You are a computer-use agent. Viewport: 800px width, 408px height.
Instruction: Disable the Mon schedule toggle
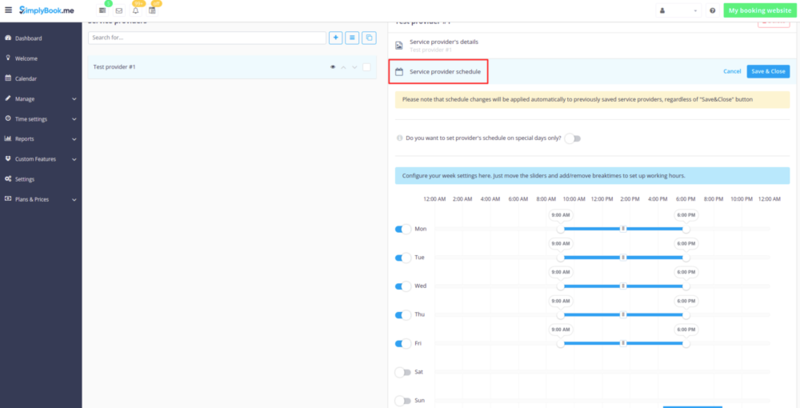[403, 229]
